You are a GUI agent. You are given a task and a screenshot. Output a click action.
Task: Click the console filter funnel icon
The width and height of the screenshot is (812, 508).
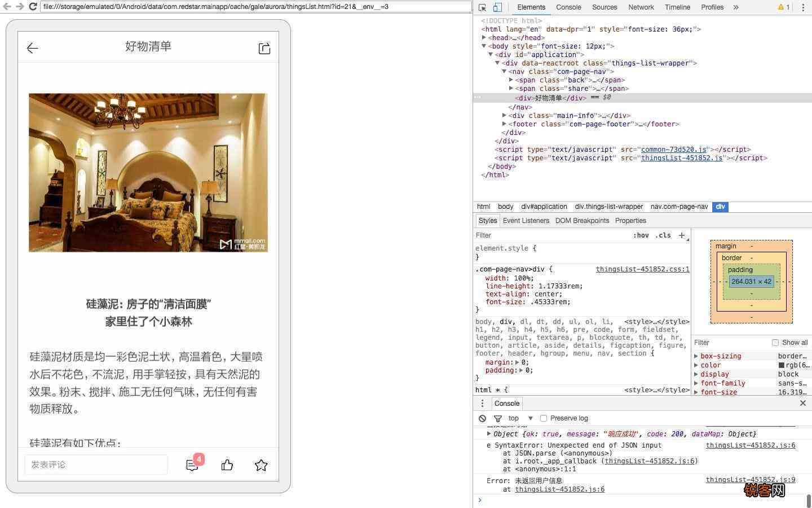click(498, 418)
